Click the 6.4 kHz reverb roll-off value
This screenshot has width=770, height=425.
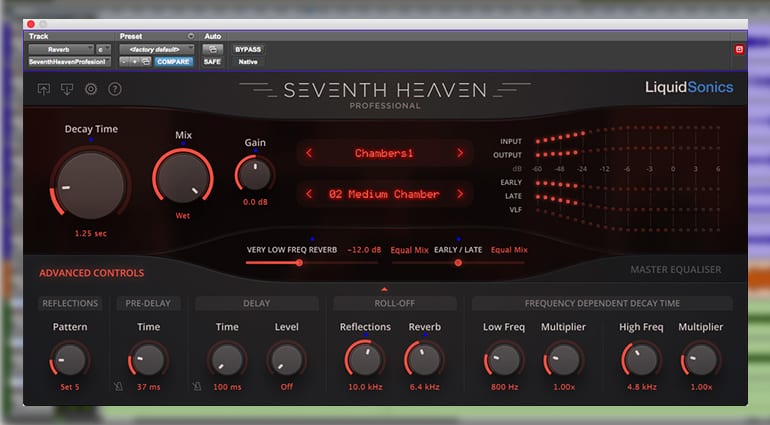click(x=424, y=387)
